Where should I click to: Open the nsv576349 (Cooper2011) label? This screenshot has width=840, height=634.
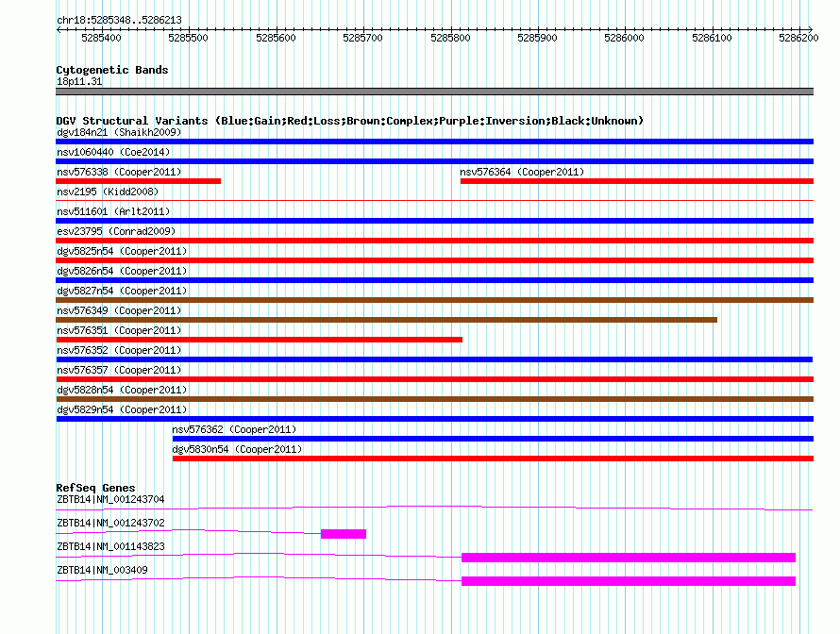tap(119, 310)
